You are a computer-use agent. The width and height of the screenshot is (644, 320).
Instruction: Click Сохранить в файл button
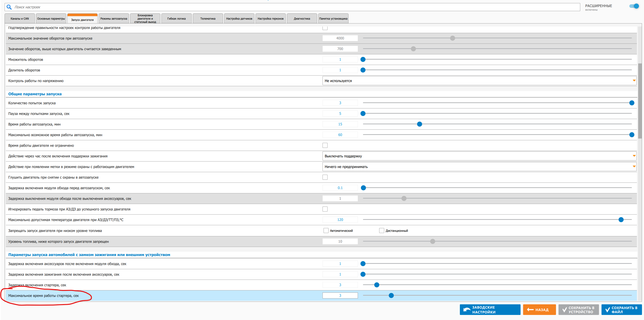tap(621, 310)
